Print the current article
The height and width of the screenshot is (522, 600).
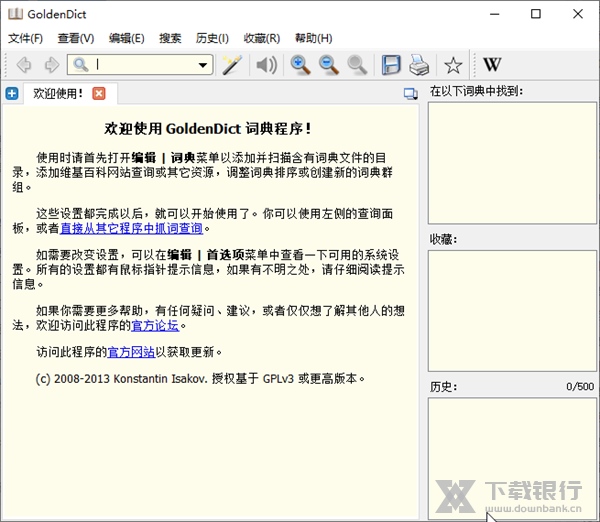[418, 66]
